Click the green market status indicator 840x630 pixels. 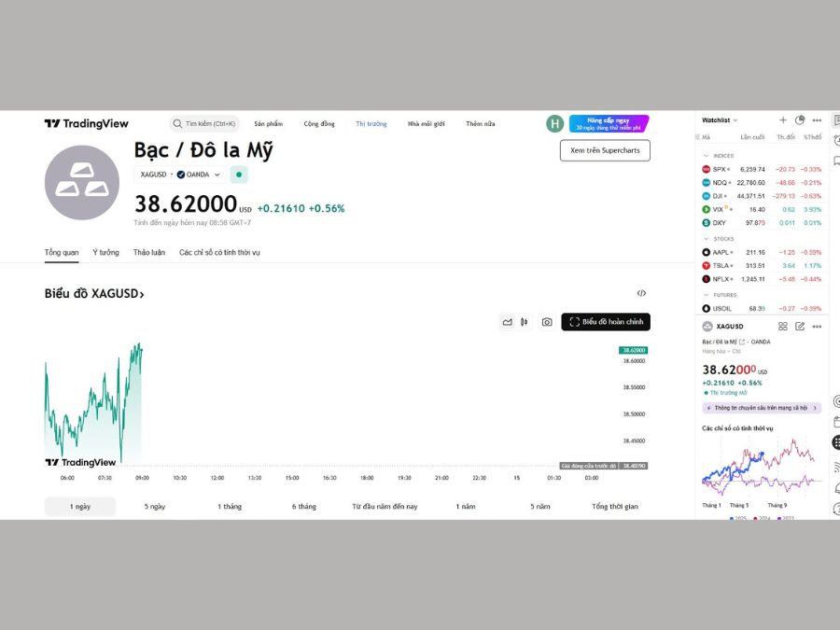point(239,175)
